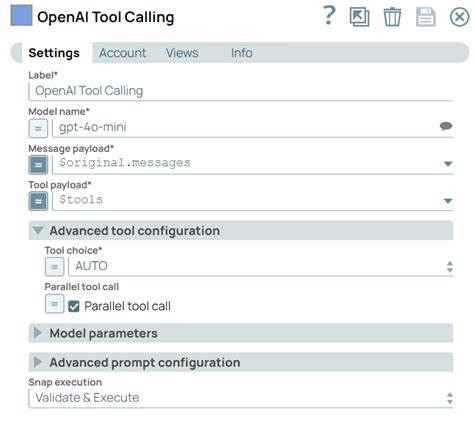Uncheck the Parallel tool call checkbox

coord(74,306)
